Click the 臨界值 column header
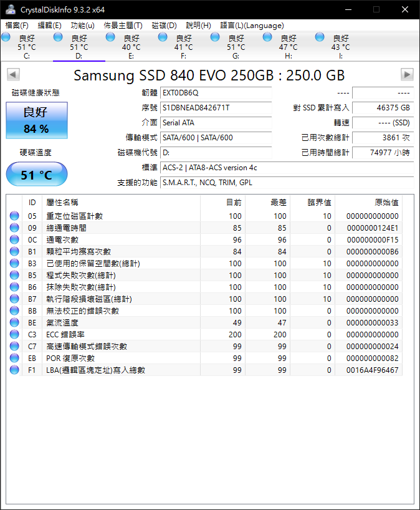Screen dimensions: 420x510 click(x=312, y=202)
